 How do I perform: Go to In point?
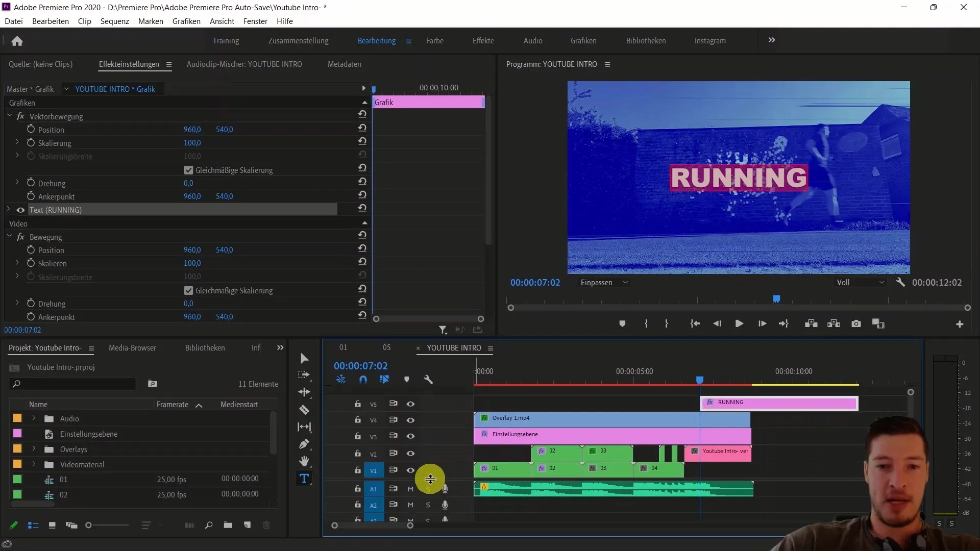695,324
